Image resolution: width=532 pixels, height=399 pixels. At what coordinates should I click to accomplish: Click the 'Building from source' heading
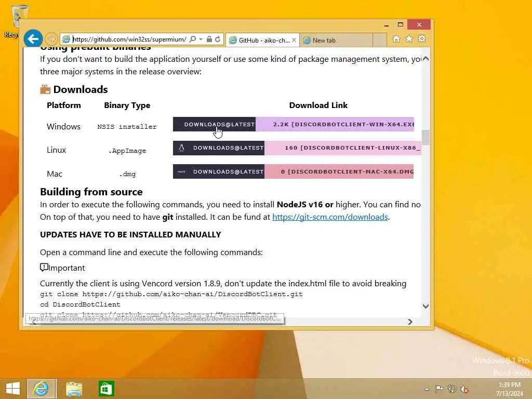91,192
